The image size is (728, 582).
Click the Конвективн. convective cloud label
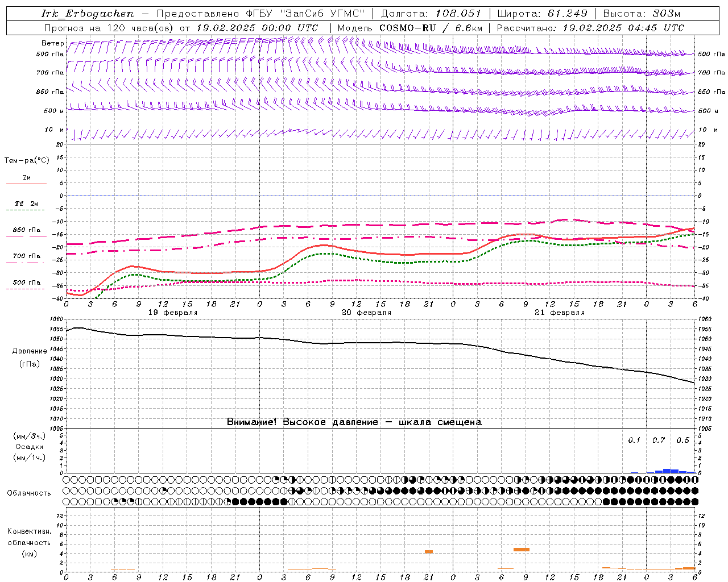(29, 531)
